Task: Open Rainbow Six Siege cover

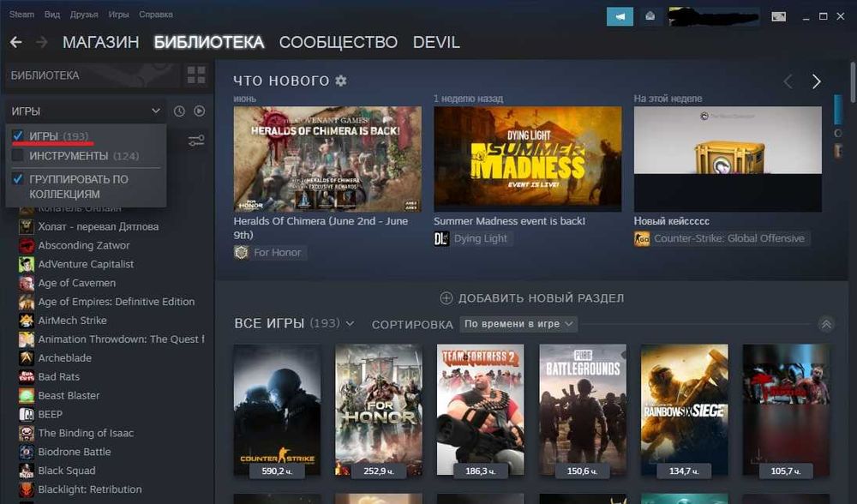Action: [x=684, y=410]
